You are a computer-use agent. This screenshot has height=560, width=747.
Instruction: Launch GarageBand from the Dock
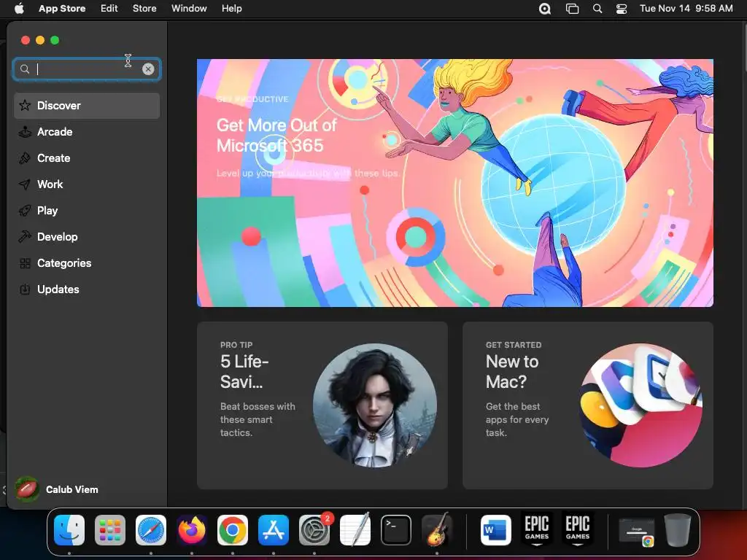click(437, 529)
